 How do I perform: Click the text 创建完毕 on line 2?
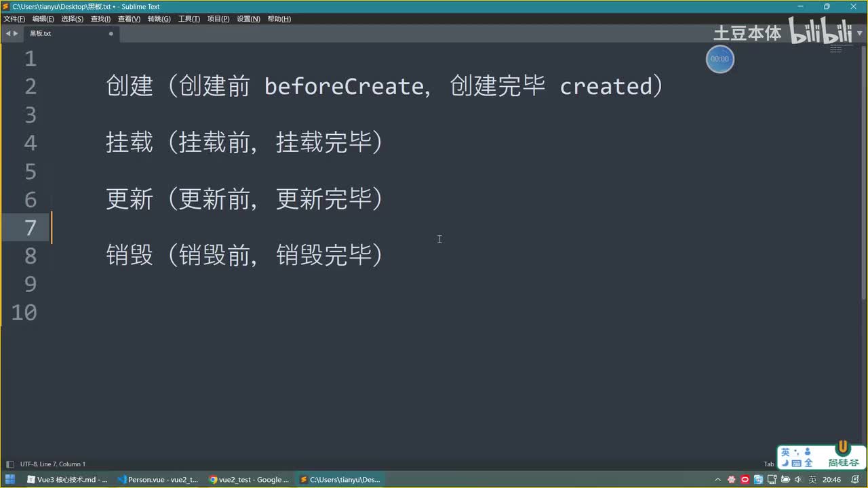point(498,87)
